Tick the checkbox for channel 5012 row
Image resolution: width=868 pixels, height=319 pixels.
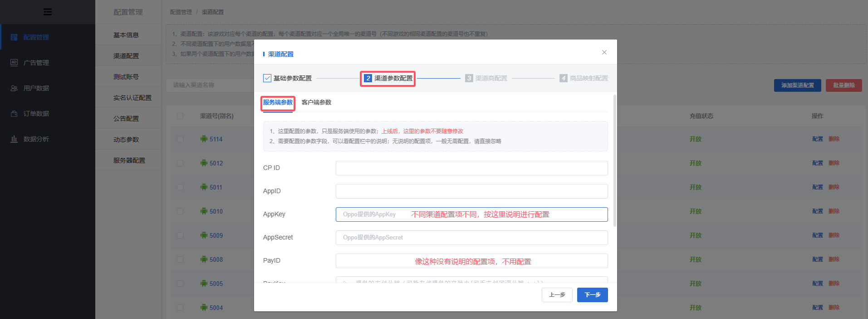[180, 163]
